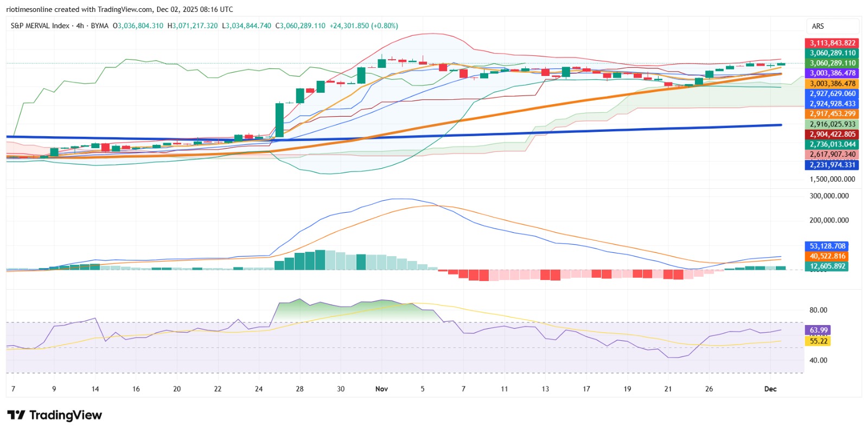The image size is (868, 433).
Task: Click the dark red 2,904,422.805 label
Action: pos(832,134)
